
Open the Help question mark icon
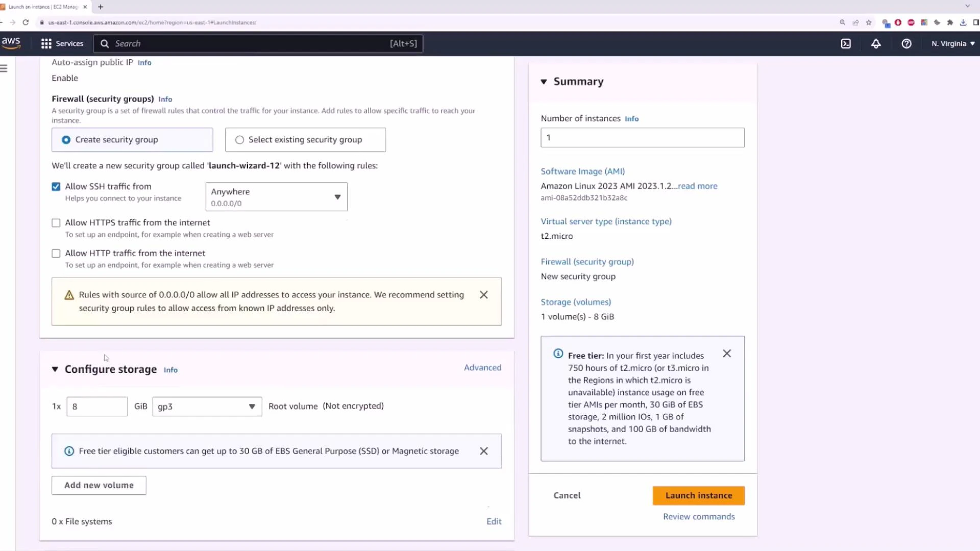coord(906,43)
